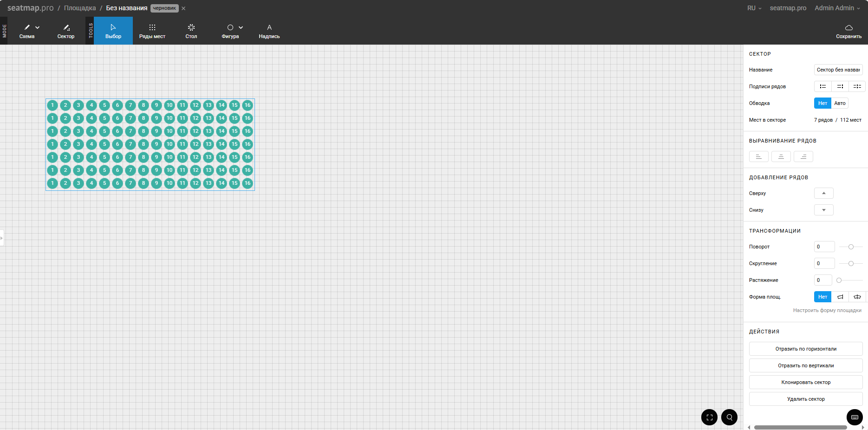Screen dimensions: 868x430
Task: Click seat 8 in the bottom row
Action: [x=144, y=183]
